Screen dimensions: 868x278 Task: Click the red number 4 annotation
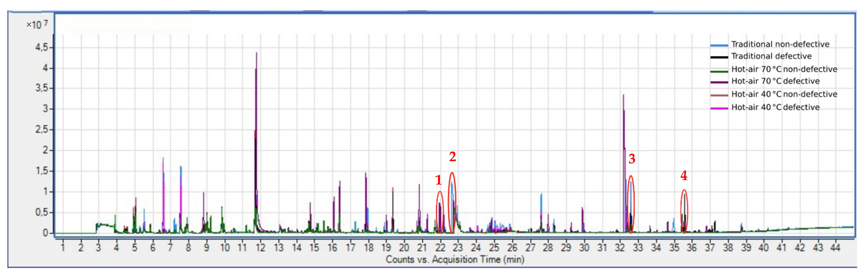684,175
